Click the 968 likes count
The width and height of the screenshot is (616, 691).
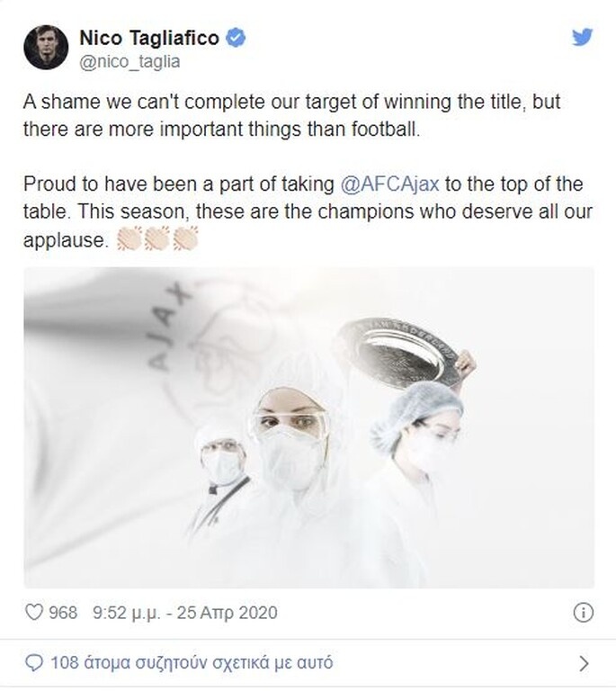62,613
